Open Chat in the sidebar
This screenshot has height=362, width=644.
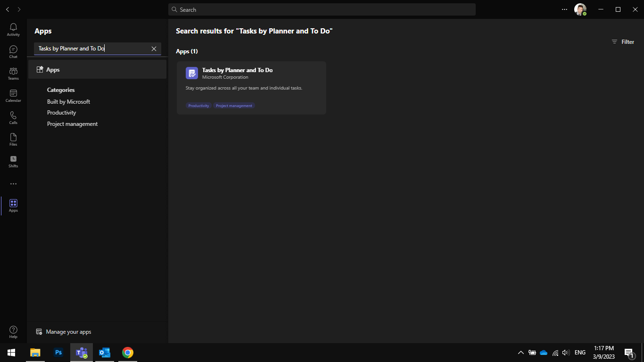(13, 52)
